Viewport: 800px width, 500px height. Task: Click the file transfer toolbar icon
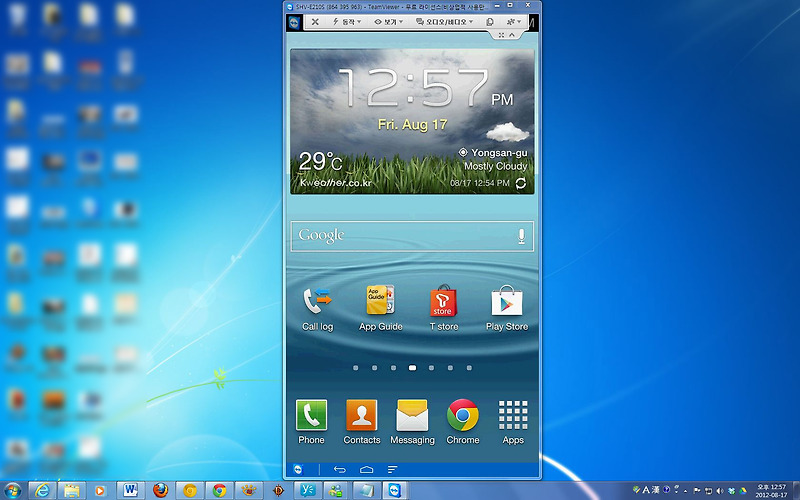pos(490,22)
